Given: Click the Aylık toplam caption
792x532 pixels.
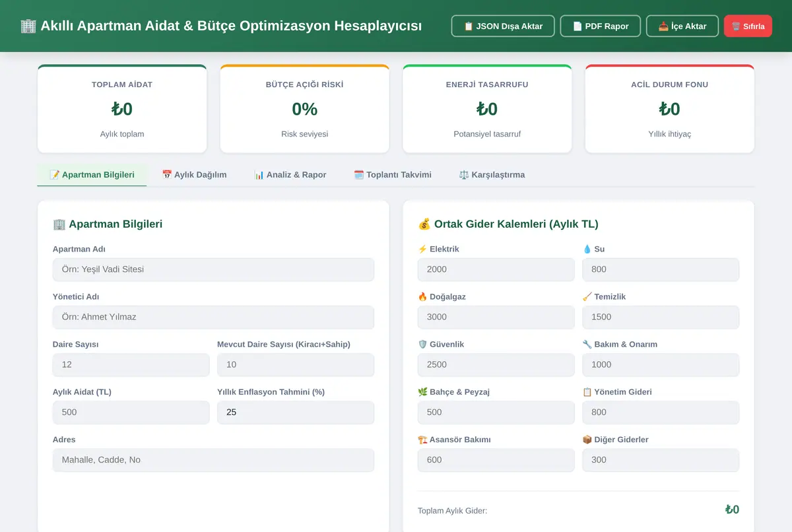Looking at the screenshot, I should (122, 134).
